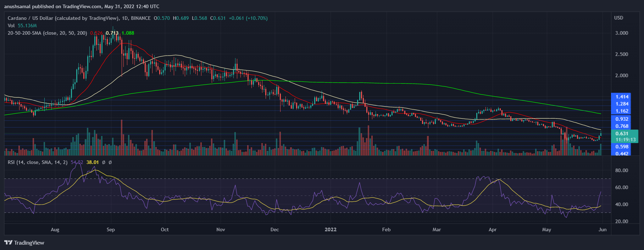Click the Aug label on time axis
Image resolution: width=644 pixels, height=250 pixels.
(55, 229)
